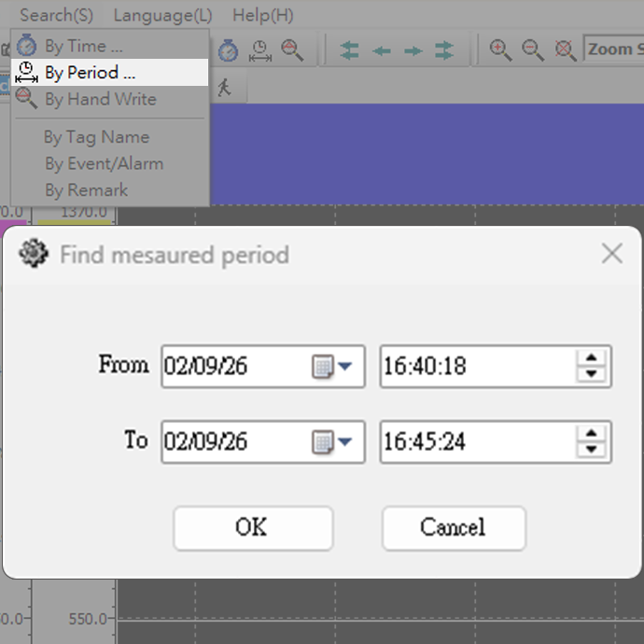
Task: Click the search-by-time stopwatch toolbar icon
Action: point(229,50)
